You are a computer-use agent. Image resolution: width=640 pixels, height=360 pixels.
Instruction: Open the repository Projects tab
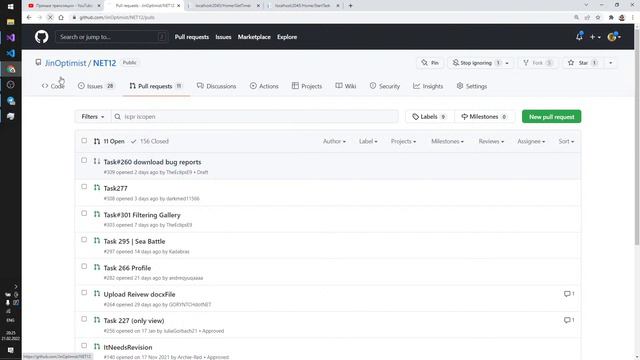(x=307, y=86)
